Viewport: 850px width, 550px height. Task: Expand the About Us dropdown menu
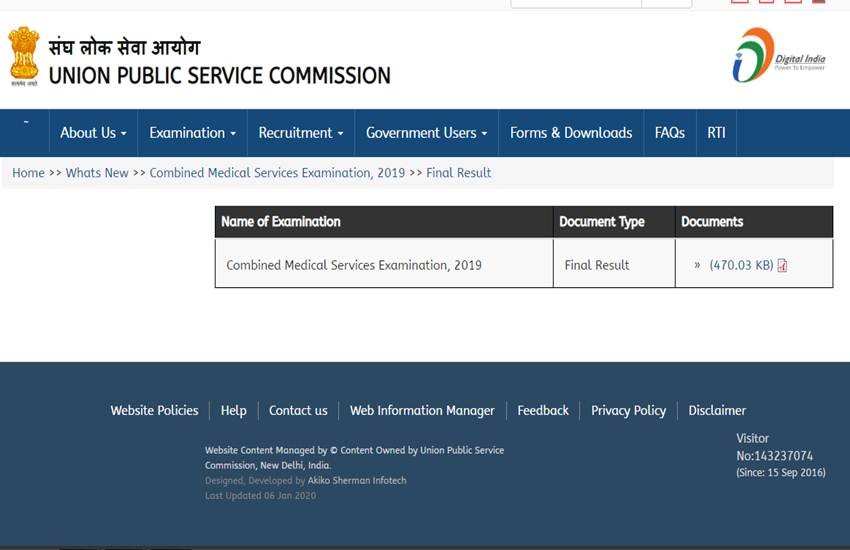[x=93, y=133]
